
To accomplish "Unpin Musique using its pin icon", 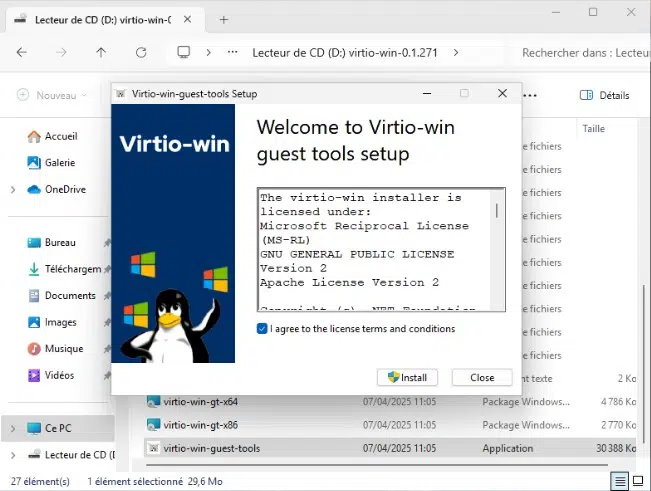I will click(x=107, y=349).
